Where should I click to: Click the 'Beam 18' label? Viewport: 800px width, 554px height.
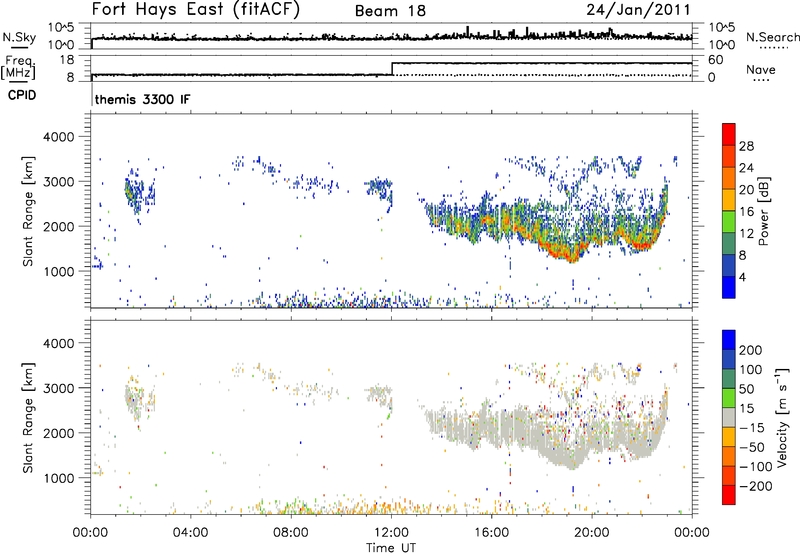click(x=391, y=11)
